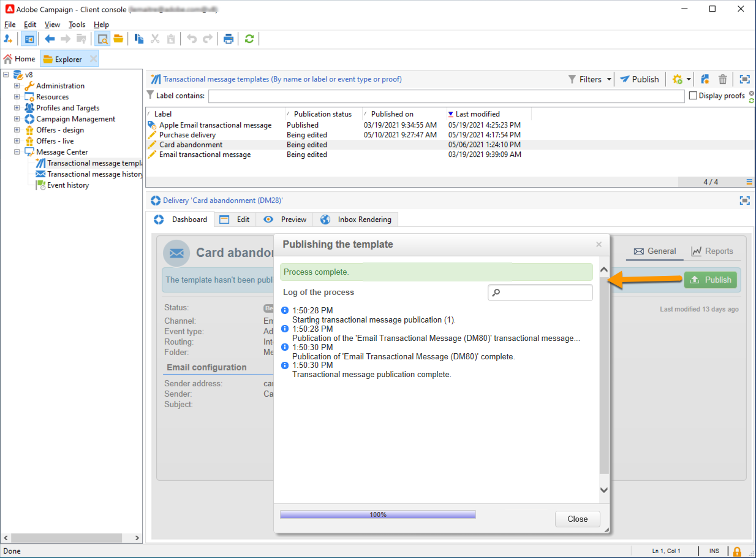
Task: Click the trash delete icon in list toolbar
Action: [723, 79]
